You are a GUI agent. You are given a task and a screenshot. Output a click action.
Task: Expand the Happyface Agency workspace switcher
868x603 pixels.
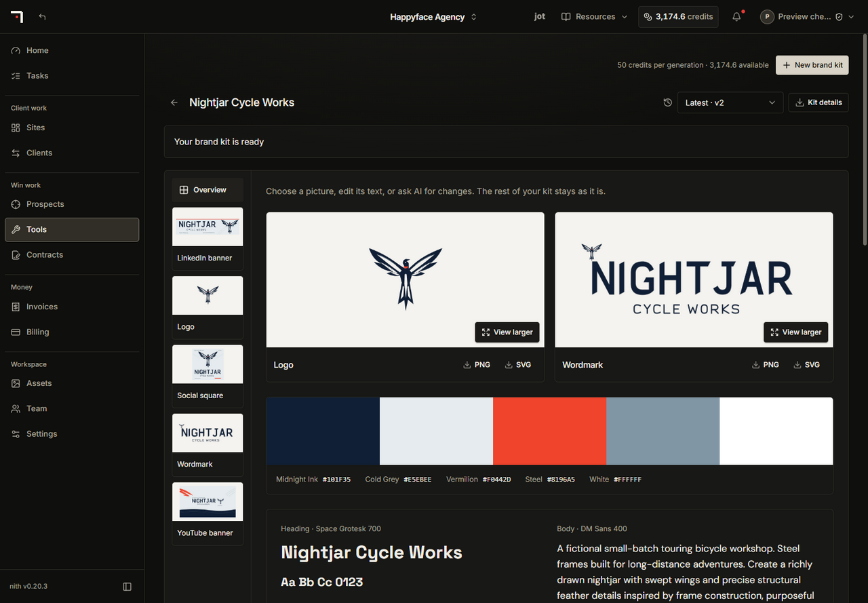(433, 17)
